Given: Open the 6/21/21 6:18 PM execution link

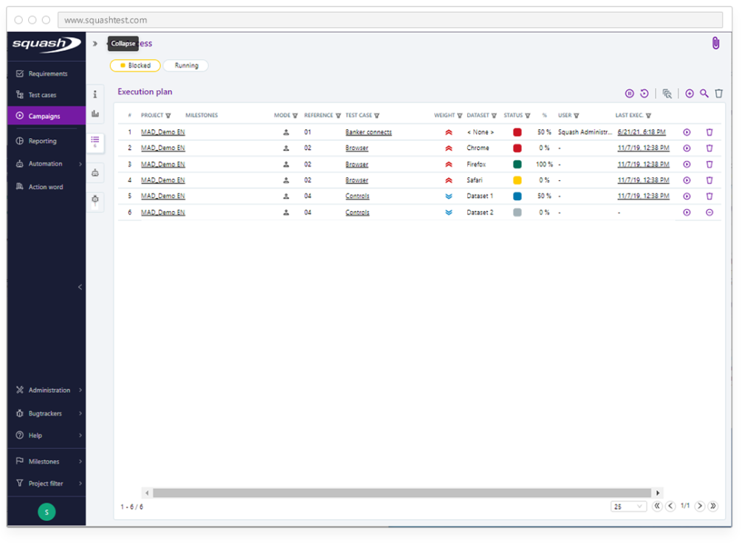Looking at the screenshot, I should (x=642, y=132).
